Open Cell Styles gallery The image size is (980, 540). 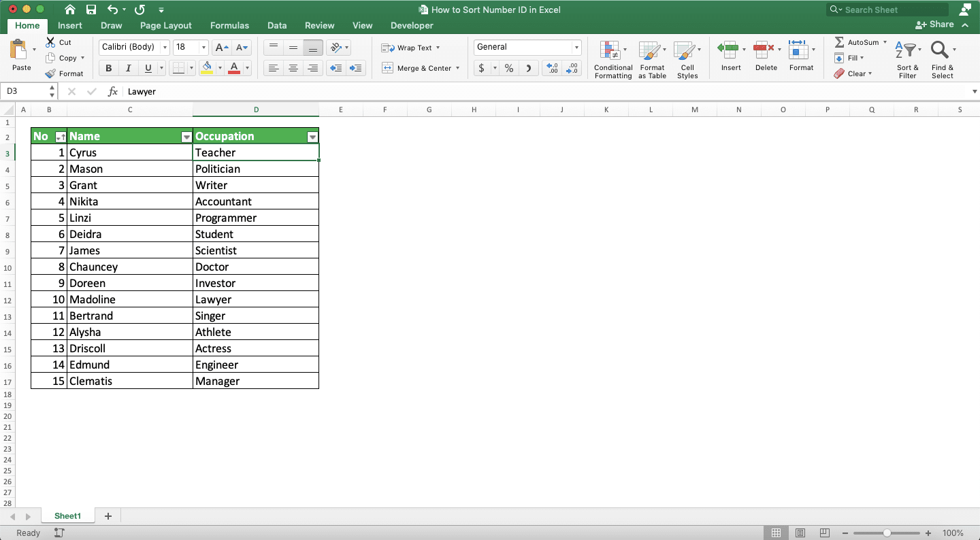click(687, 59)
